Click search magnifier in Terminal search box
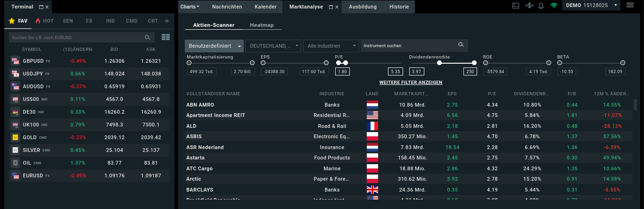 (x=148, y=37)
